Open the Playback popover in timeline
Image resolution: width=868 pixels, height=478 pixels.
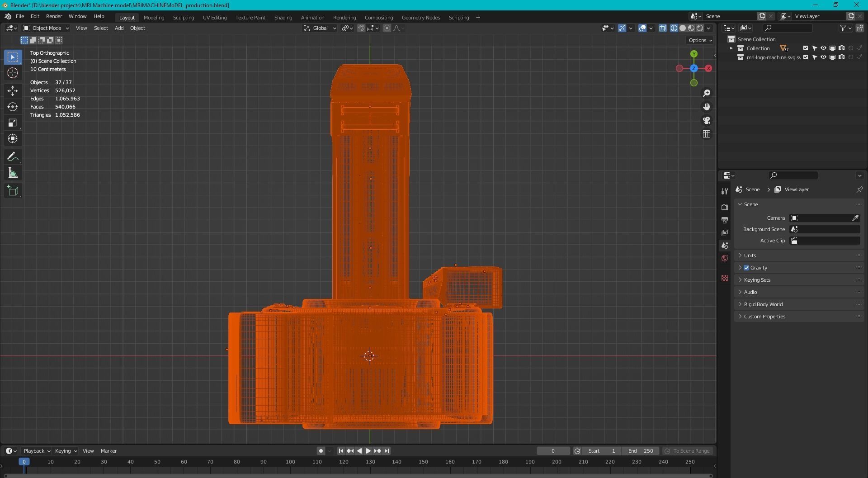(36, 451)
